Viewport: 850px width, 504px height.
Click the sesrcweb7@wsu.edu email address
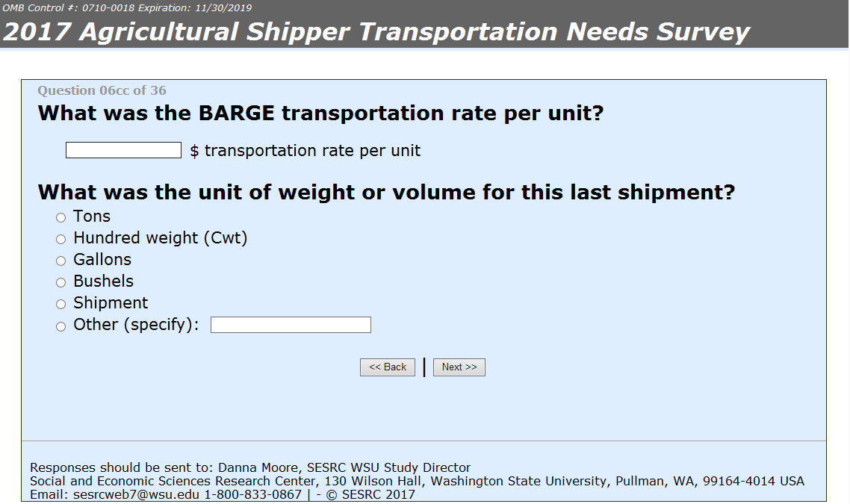(136, 494)
